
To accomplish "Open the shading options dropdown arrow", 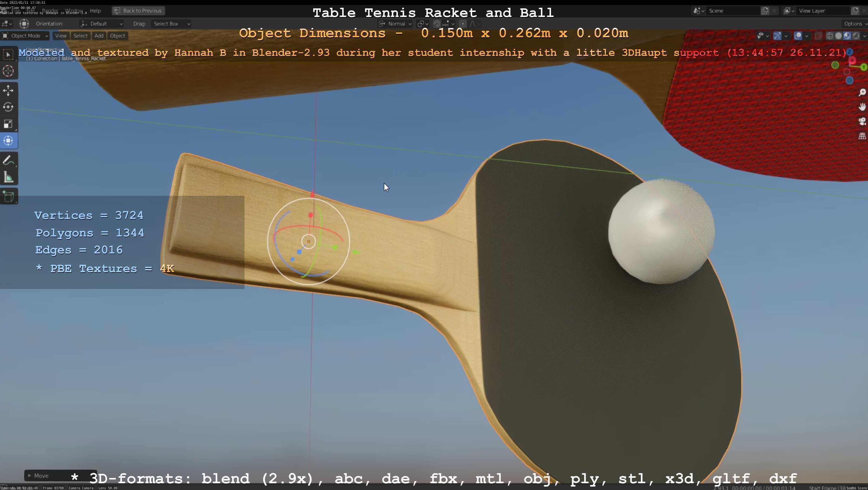I will pos(864,36).
